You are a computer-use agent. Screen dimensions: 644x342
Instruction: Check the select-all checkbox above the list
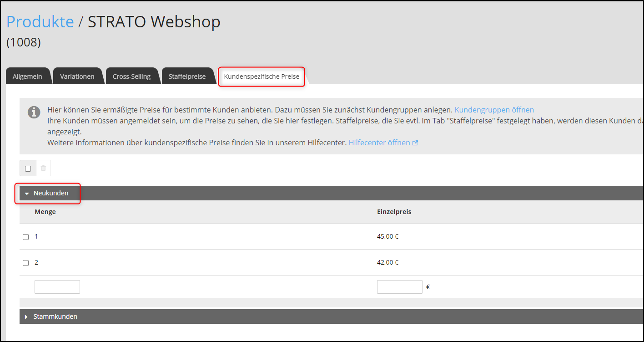(28, 168)
